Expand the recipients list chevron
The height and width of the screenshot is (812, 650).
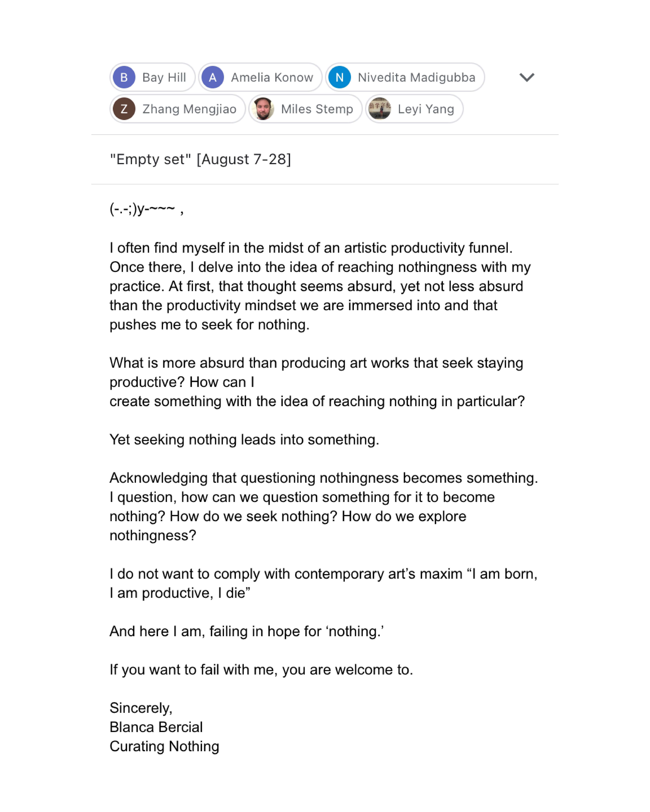point(526,77)
